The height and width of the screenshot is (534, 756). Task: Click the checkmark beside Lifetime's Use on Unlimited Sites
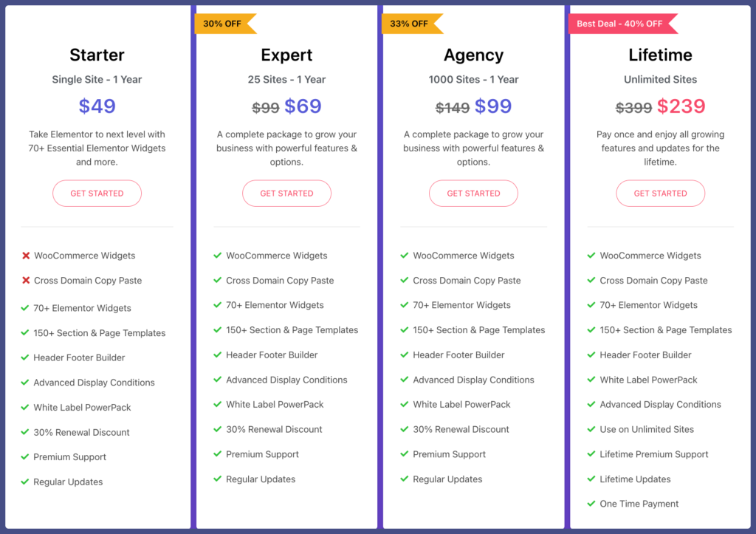(591, 429)
